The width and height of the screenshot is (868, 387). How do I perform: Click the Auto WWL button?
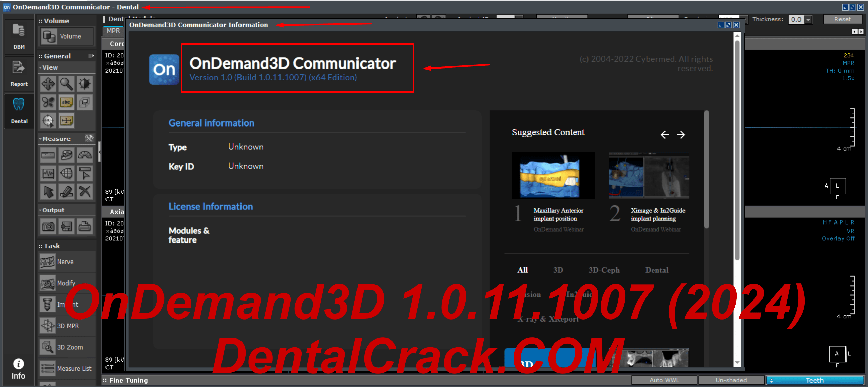tap(664, 380)
